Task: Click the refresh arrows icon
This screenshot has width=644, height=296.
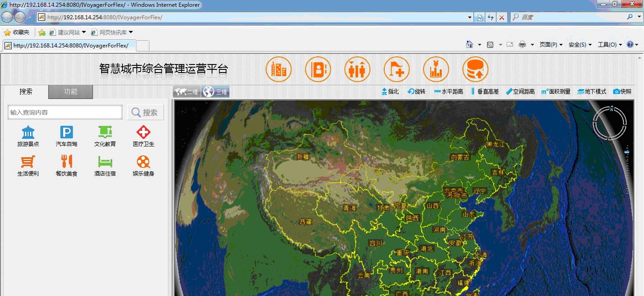Action: [x=491, y=17]
